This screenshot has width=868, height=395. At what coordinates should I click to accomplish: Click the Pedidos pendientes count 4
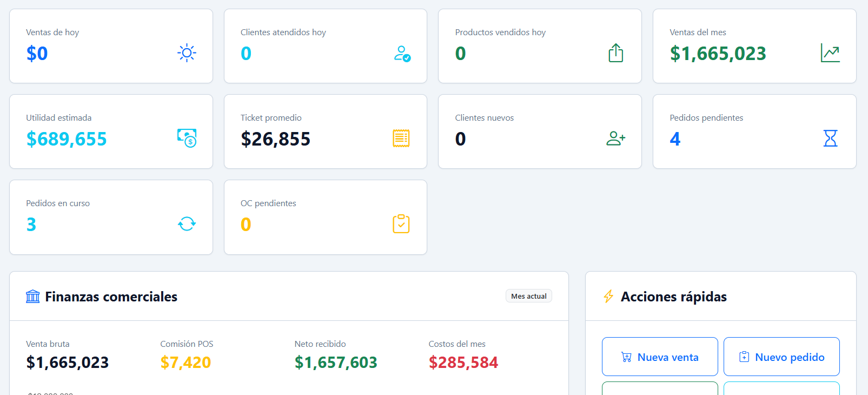[675, 139]
